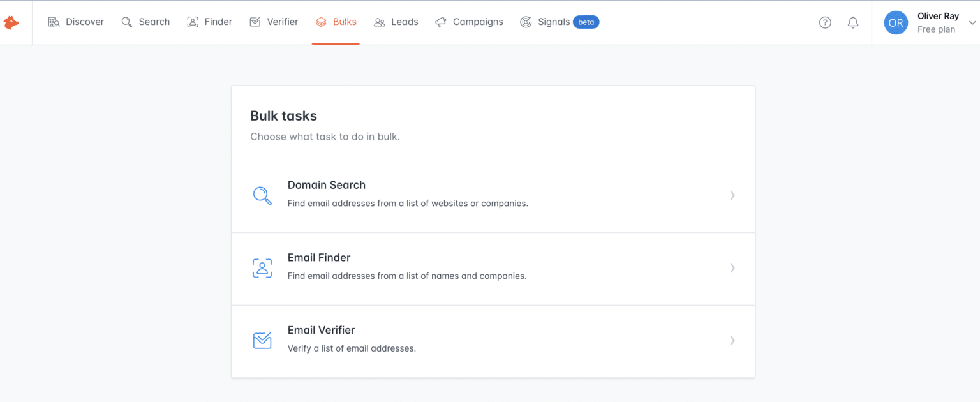Expand the Email Verifier bulk task row
980x402 pixels.
[732, 340]
